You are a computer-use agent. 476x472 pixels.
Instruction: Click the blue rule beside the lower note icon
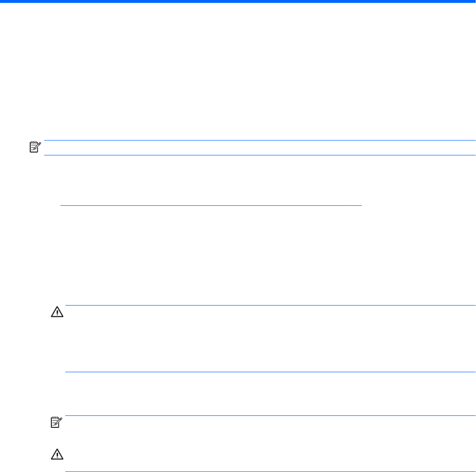pyautogui.click(x=270, y=415)
